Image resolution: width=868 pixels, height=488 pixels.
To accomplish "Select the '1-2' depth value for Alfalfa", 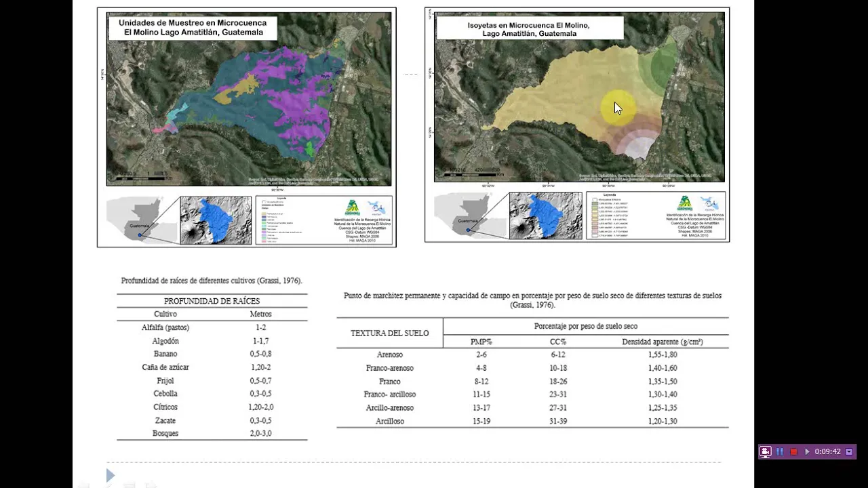I will click(x=260, y=327).
